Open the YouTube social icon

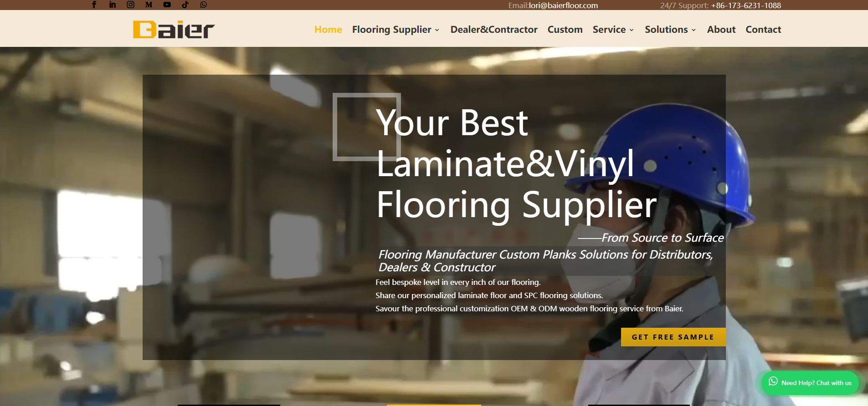pos(167,5)
